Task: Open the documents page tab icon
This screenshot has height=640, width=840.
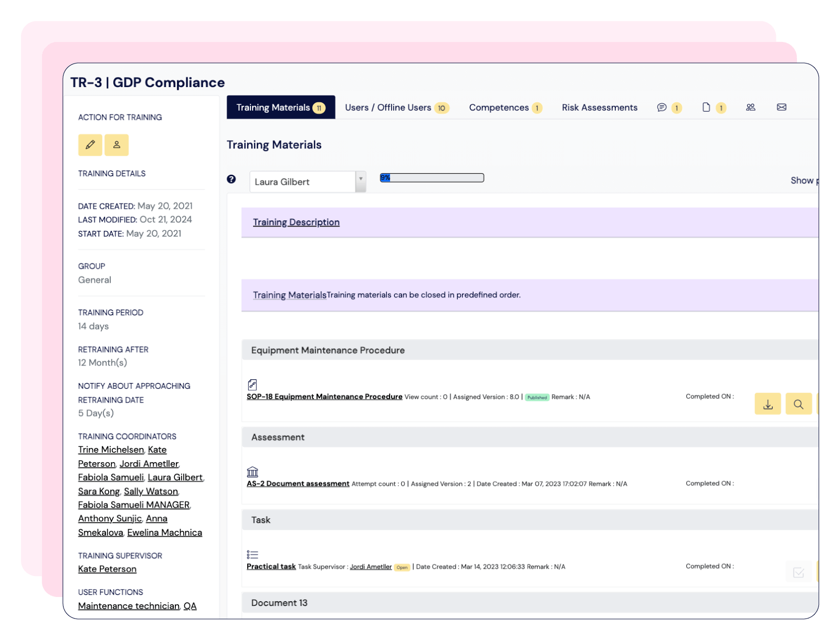Action: point(706,108)
